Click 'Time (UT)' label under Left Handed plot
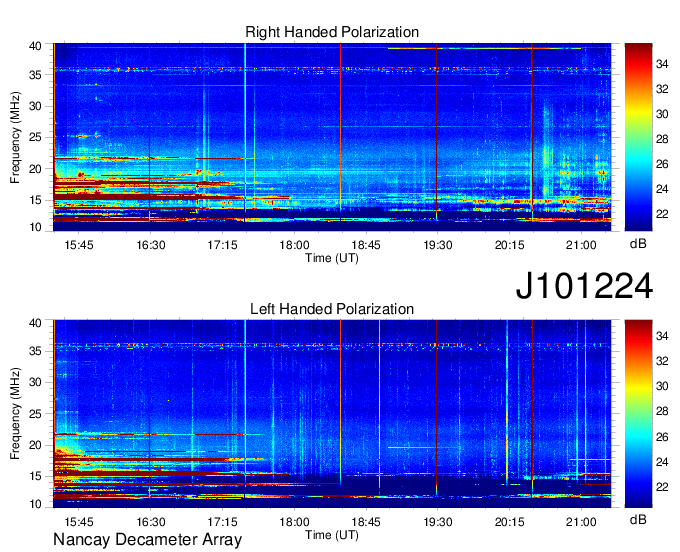 tap(332, 535)
